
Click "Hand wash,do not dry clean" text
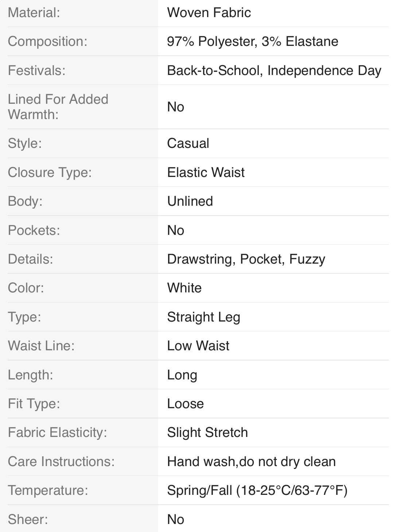coord(251,462)
